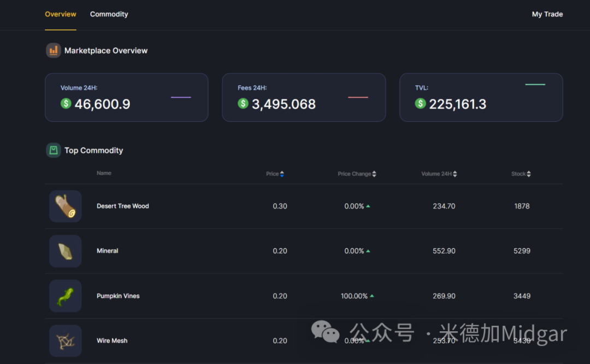Click the purple trend line in Volume card
Image resolution: width=590 pixels, height=364 pixels.
(181, 97)
